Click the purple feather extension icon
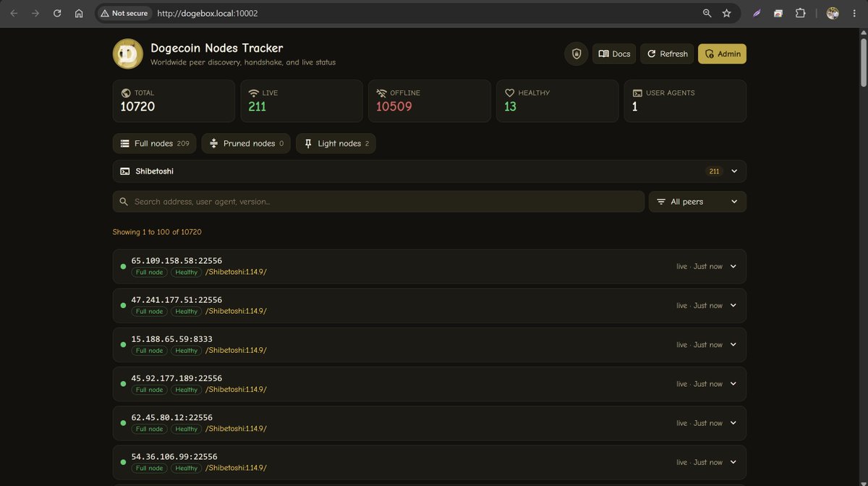868x486 pixels. 757,13
